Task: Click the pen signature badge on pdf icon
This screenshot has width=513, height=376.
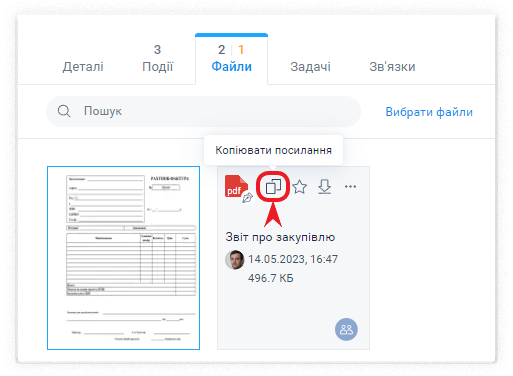Action: (247, 197)
